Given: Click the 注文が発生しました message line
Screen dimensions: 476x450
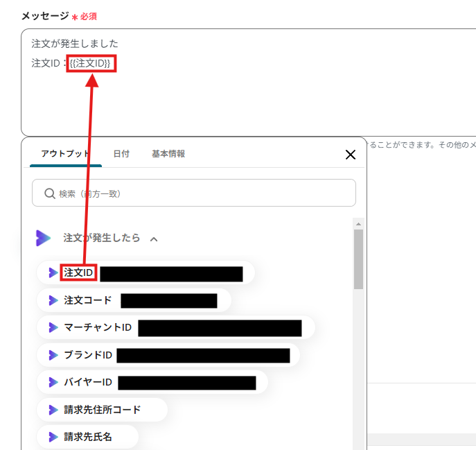Looking at the screenshot, I should point(75,44).
